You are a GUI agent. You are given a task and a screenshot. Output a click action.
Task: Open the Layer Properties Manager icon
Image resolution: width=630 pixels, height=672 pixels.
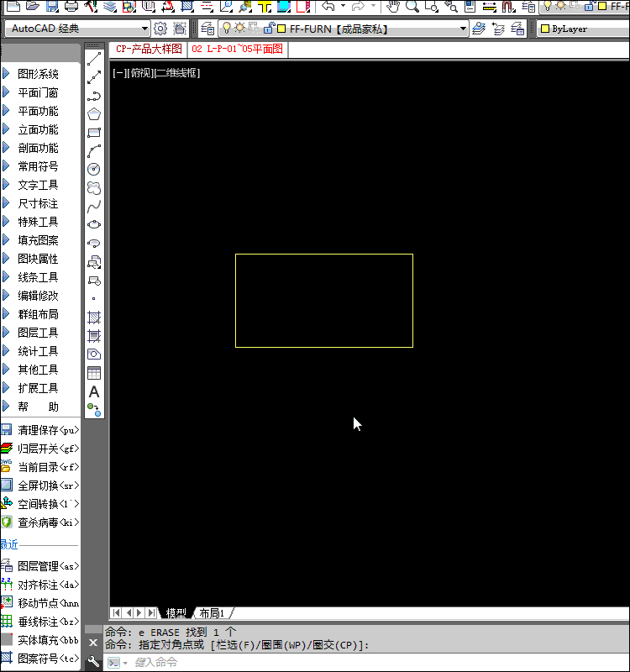coord(207,29)
